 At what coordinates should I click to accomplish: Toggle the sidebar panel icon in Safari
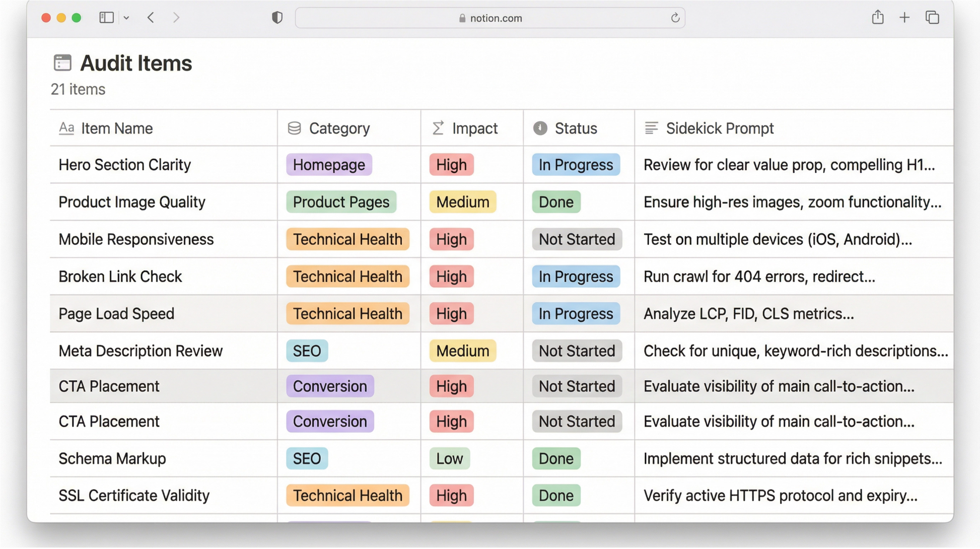point(106,17)
